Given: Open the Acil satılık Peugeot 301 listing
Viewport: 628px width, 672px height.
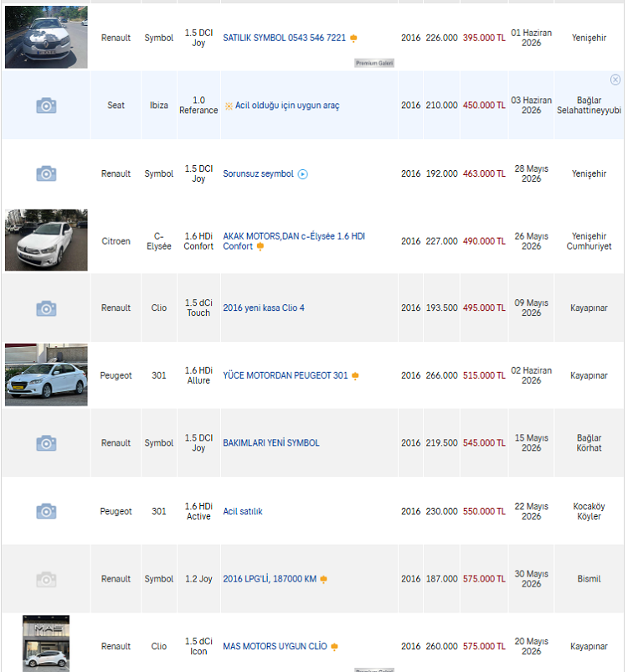Looking at the screenshot, I should coord(243,511).
